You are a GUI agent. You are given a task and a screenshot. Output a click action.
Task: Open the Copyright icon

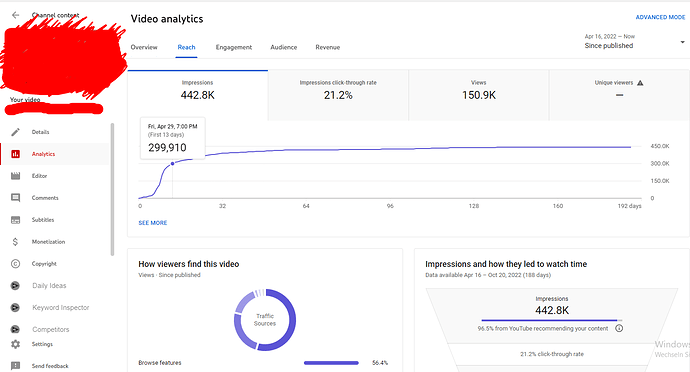pyautogui.click(x=15, y=264)
